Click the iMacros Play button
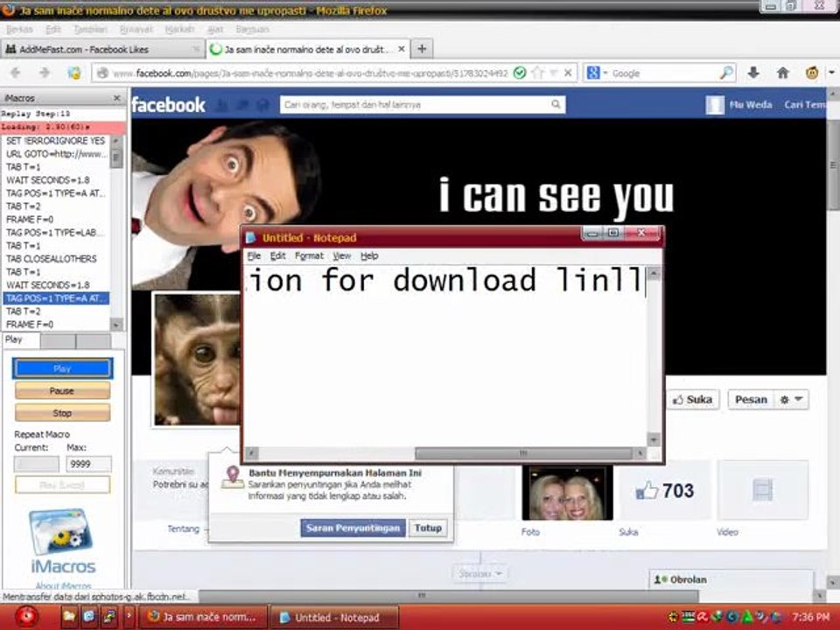Image resolution: width=840 pixels, height=630 pixels. [x=62, y=368]
